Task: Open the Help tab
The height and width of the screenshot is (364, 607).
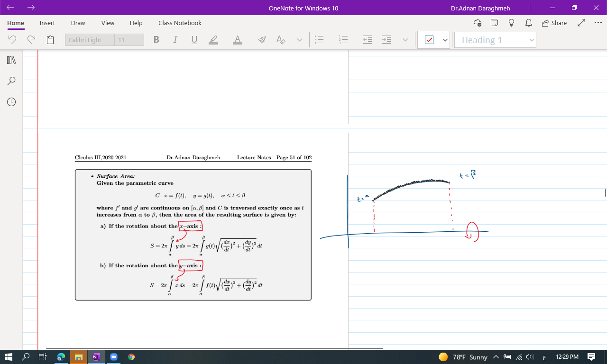Action: (x=136, y=23)
